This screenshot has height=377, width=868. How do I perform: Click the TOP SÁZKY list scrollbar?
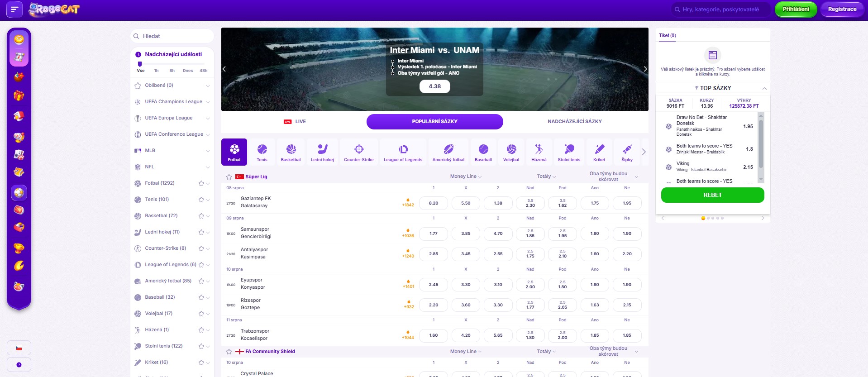coord(761,144)
